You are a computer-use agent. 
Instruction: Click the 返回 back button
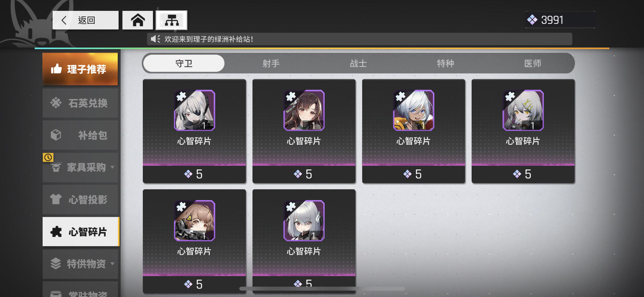coord(85,20)
